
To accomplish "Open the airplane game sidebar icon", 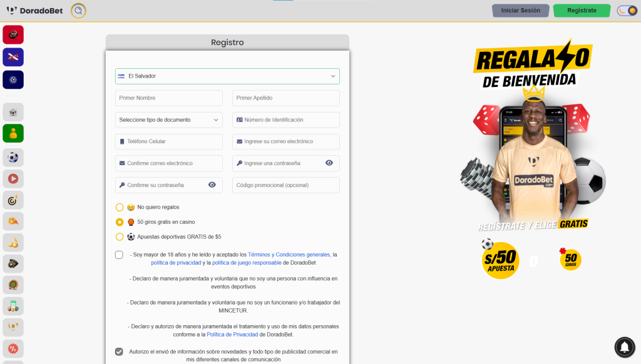I will pos(13,57).
